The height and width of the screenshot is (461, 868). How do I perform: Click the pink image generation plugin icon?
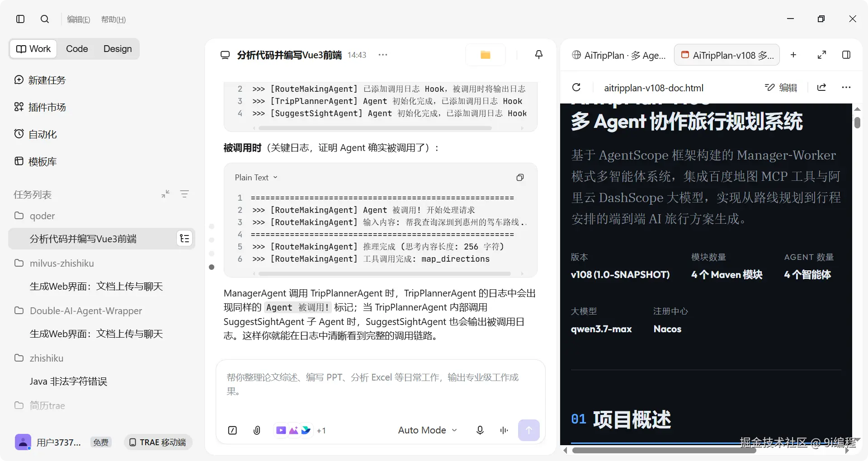click(293, 430)
